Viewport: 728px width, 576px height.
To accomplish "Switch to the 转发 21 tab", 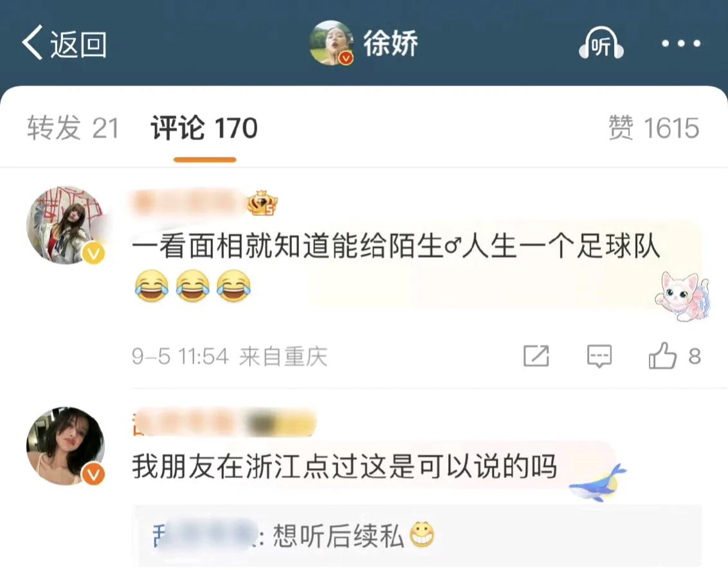I will click(73, 128).
